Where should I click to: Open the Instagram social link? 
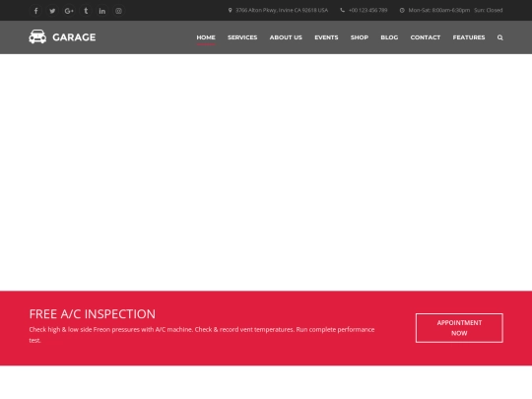118,11
